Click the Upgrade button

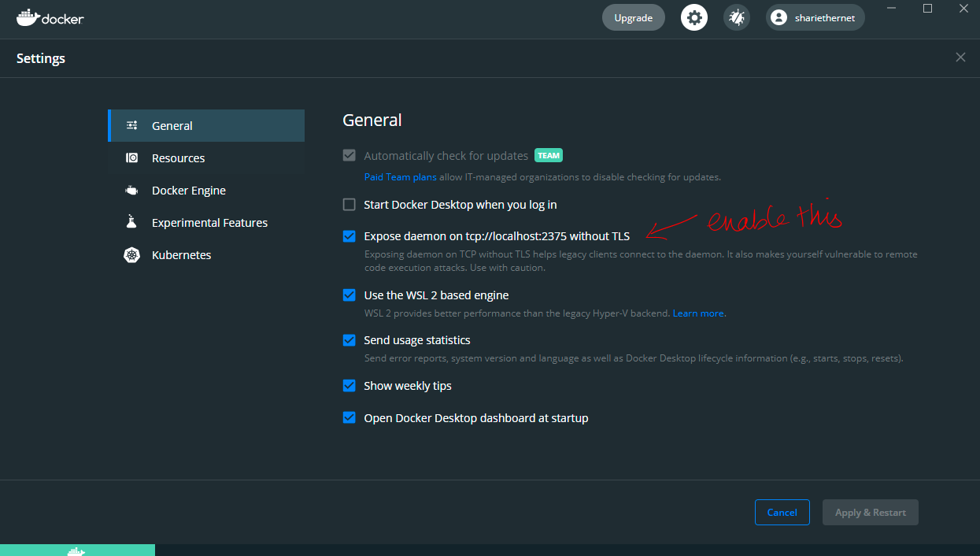634,17
